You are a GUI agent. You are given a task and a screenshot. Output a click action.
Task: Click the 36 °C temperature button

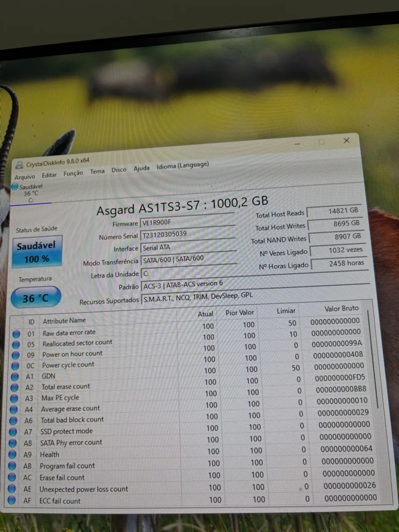point(36,298)
